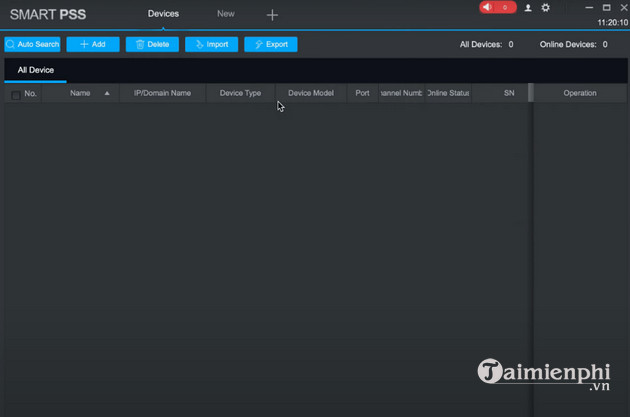The height and width of the screenshot is (417, 630).
Task: Click Add to add a device
Action: [93, 44]
